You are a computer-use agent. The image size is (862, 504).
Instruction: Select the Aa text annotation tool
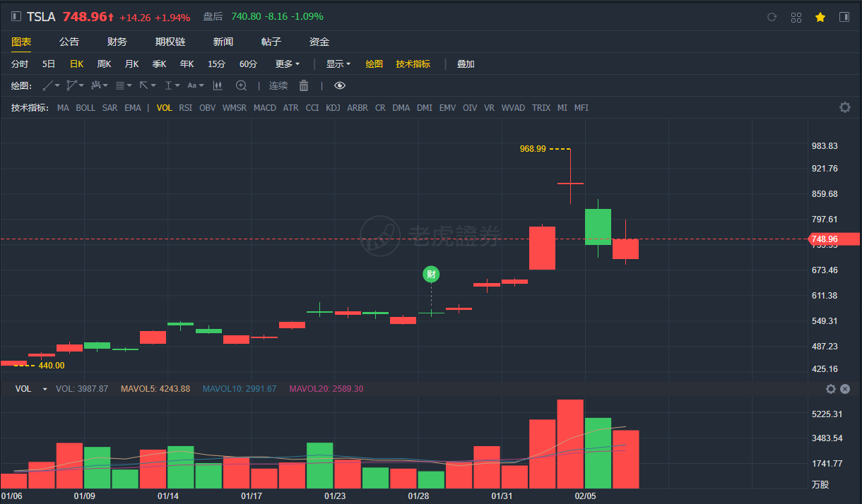[191, 85]
